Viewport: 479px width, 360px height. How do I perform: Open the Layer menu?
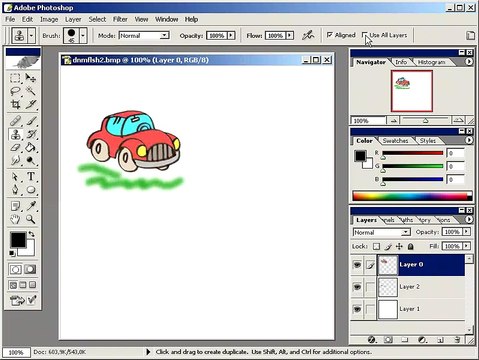73,19
